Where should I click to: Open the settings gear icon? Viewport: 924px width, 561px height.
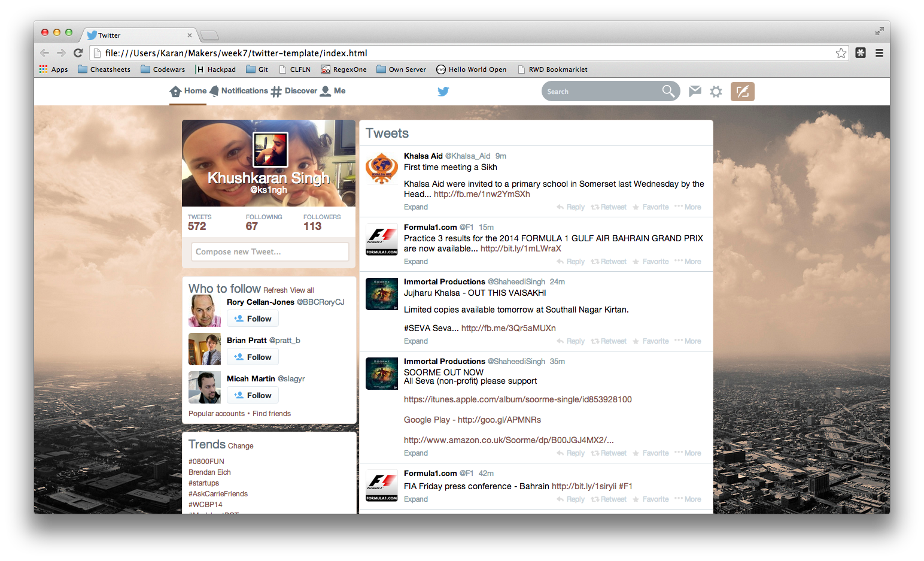(x=716, y=92)
